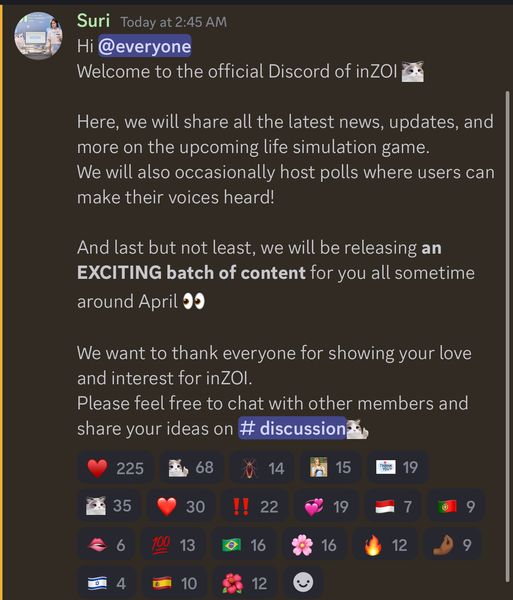
Task: Toggle the 100 emoji reaction
Action: pos(174,545)
